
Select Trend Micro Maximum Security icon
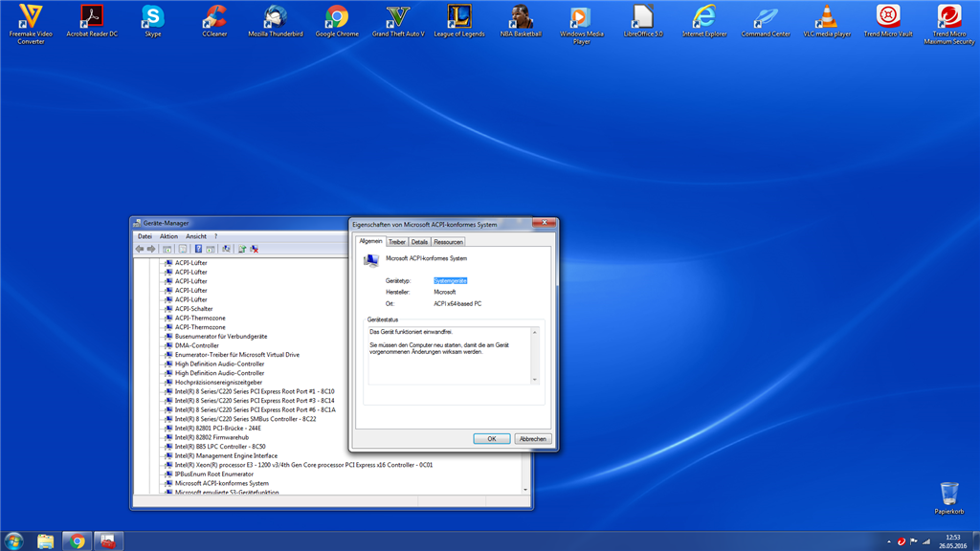949,24
